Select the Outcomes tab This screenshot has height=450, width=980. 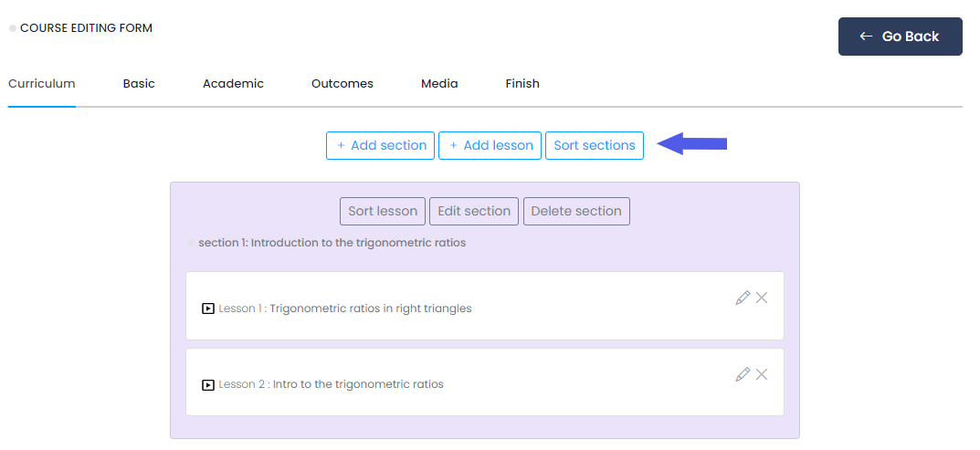(x=342, y=84)
